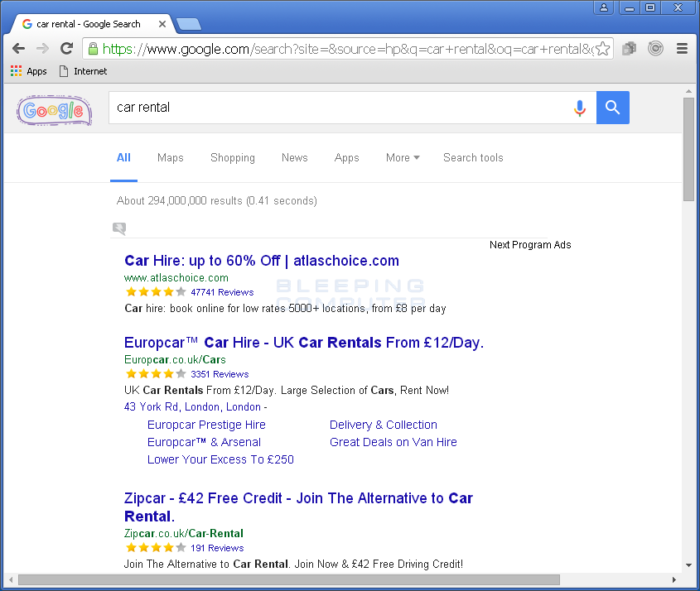
Task: Click the URL address bar
Action: pos(348,49)
